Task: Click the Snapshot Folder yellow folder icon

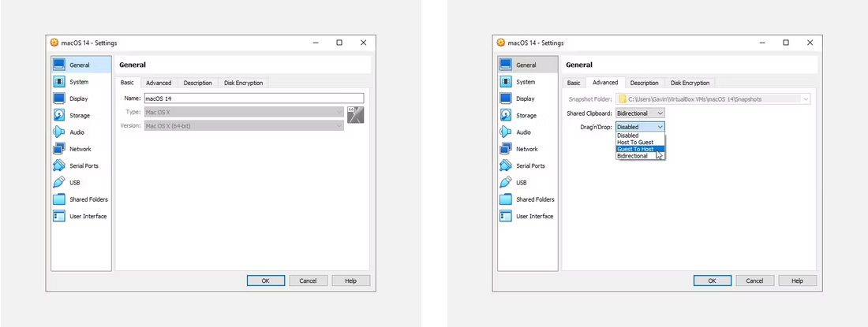Action: 623,99
